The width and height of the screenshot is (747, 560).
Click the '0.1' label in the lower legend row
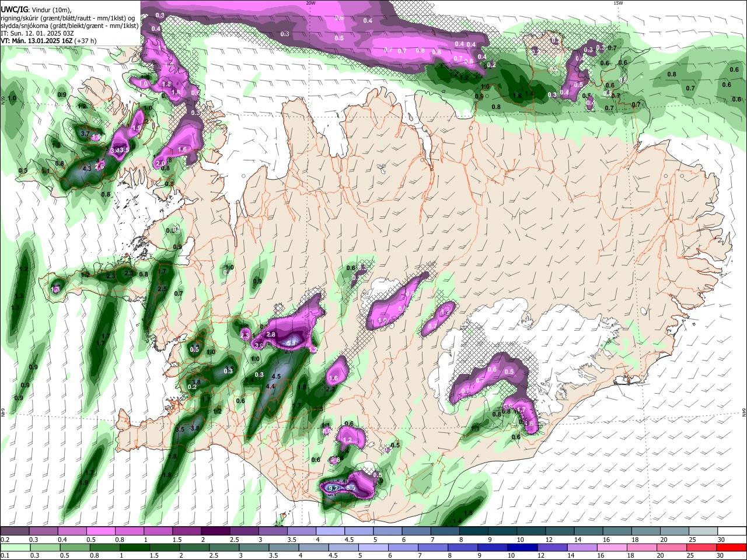[x=5, y=556]
